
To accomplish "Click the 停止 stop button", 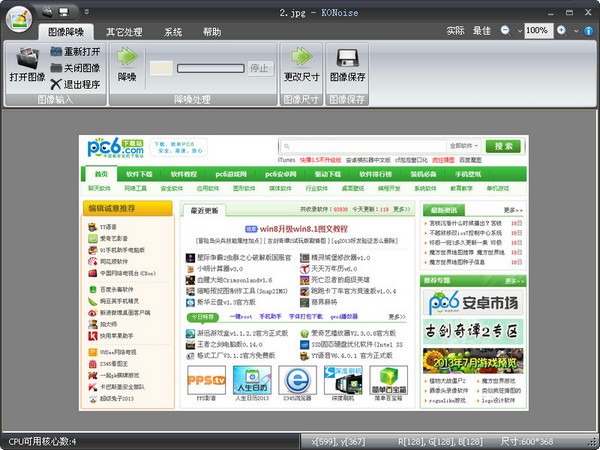I will click(260, 68).
